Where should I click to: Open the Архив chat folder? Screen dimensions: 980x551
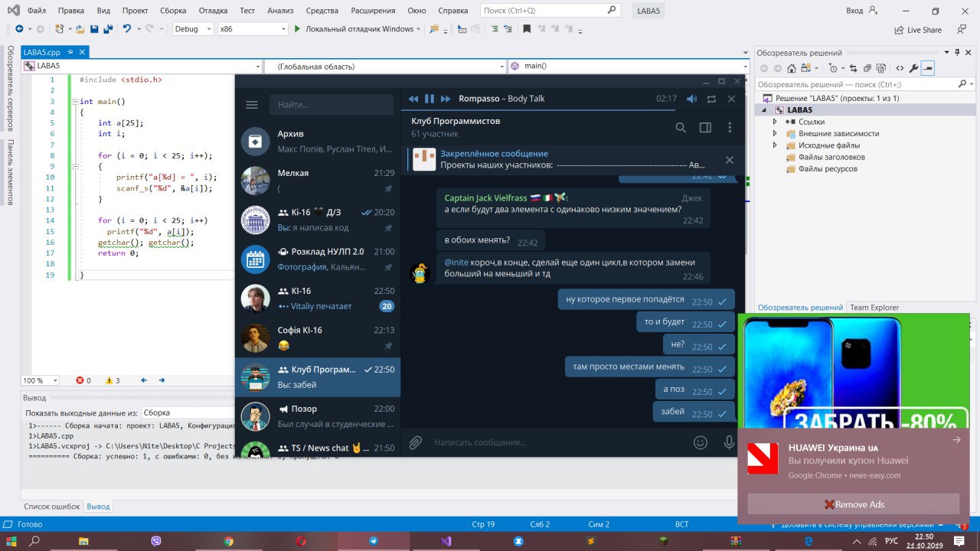[318, 142]
